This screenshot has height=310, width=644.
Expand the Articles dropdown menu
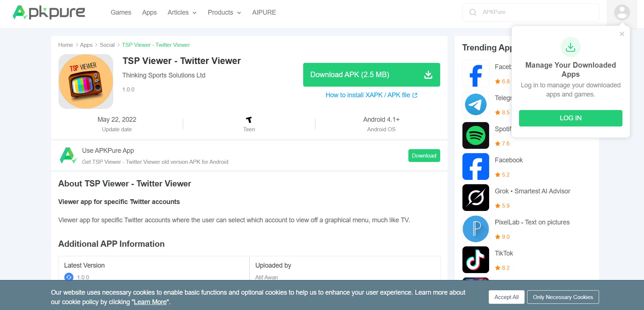(182, 12)
